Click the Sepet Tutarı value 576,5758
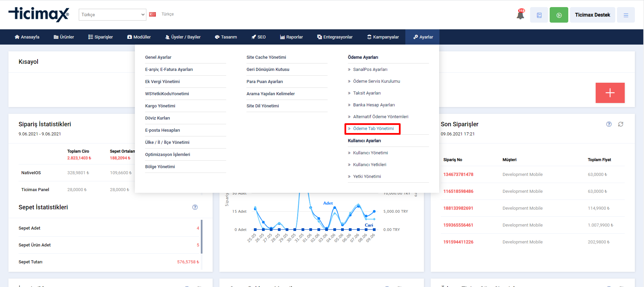 pos(188,262)
